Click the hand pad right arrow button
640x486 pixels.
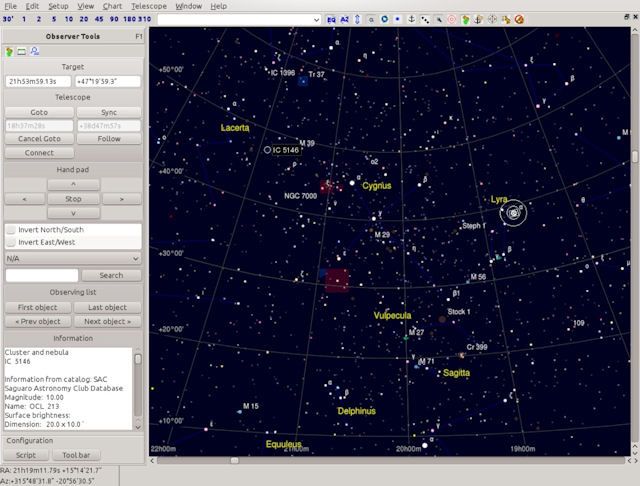click(122, 199)
